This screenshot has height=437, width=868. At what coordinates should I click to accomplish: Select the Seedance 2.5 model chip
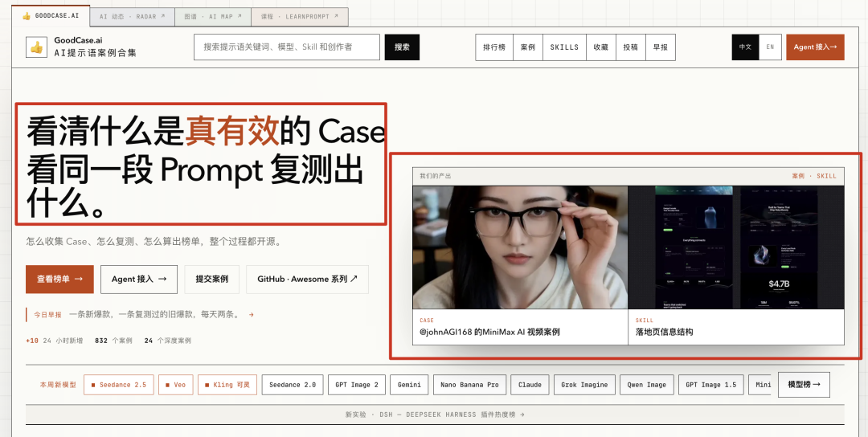(119, 385)
